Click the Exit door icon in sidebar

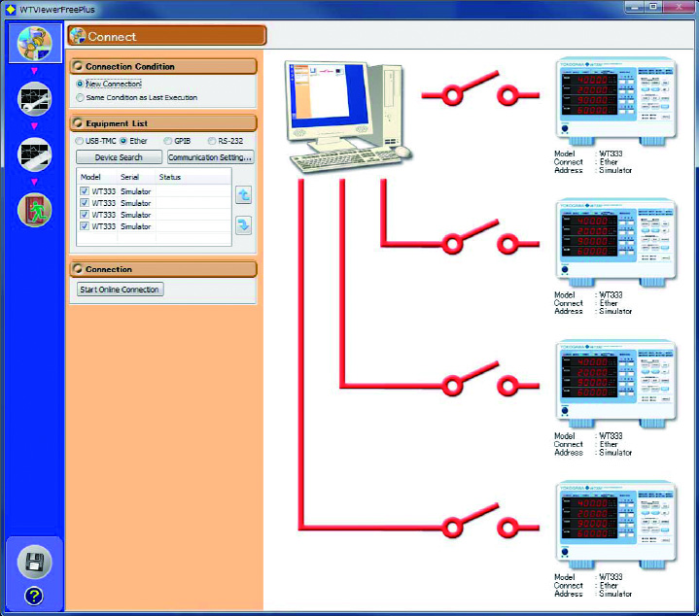(35, 210)
